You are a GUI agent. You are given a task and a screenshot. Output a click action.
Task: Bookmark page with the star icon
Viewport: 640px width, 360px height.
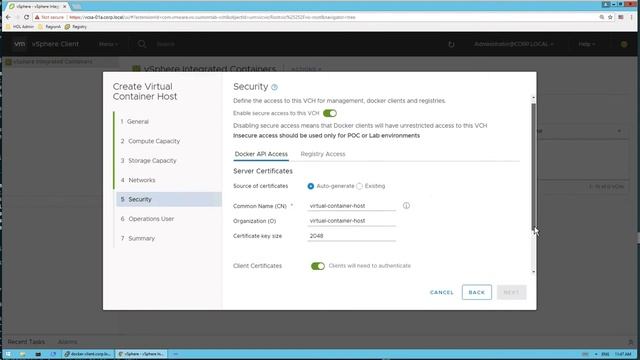click(610, 17)
